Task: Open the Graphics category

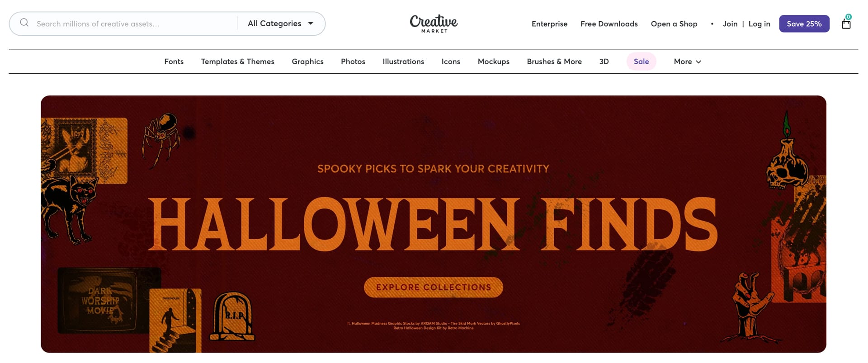Action: click(x=307, y=61)
